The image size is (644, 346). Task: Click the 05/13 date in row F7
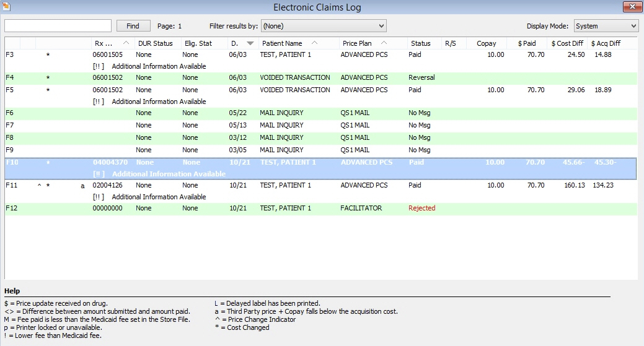point(238,125)
